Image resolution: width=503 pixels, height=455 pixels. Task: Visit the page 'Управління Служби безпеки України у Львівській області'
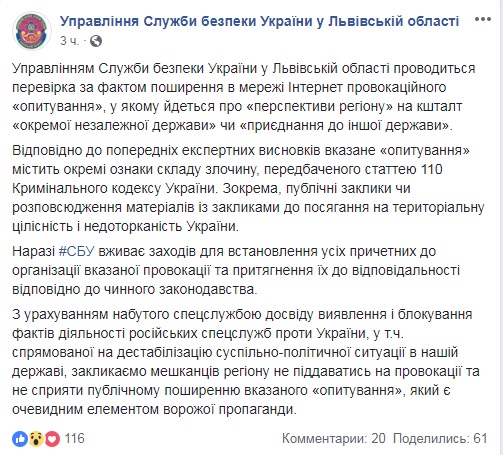260,21
